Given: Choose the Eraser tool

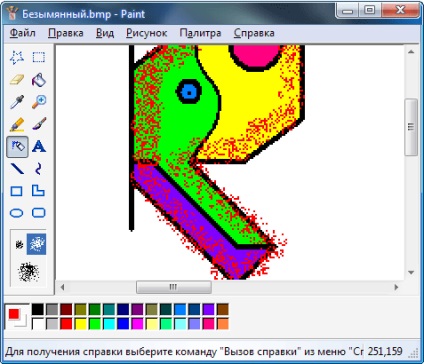Looking at the screenshot, I should 17,80.
